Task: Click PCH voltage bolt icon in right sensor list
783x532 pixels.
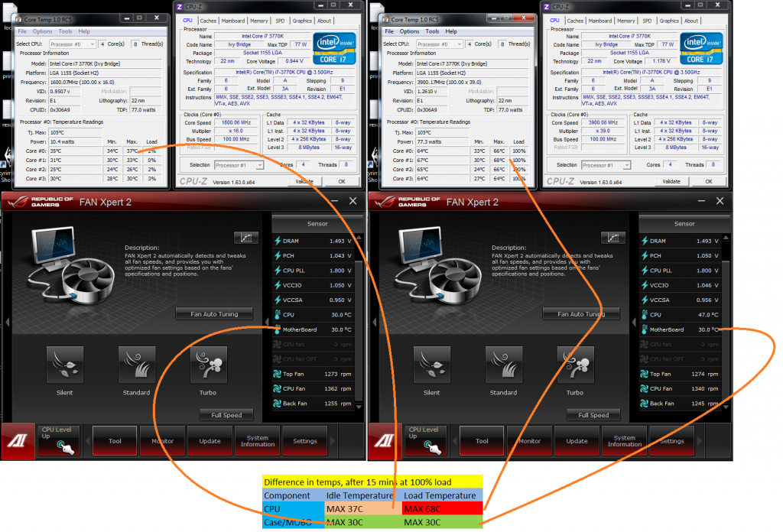Action: pyautogui.click(x=645, y=255)
